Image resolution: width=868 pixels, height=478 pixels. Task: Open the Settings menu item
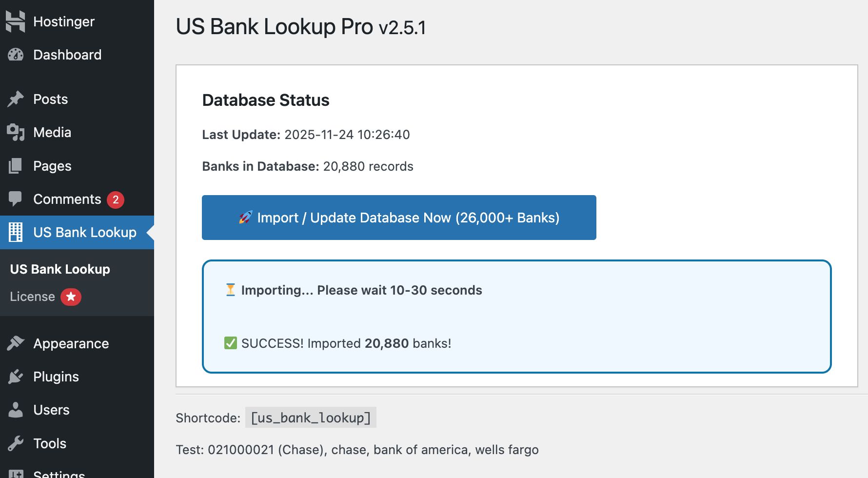click(x=59, y=474)
